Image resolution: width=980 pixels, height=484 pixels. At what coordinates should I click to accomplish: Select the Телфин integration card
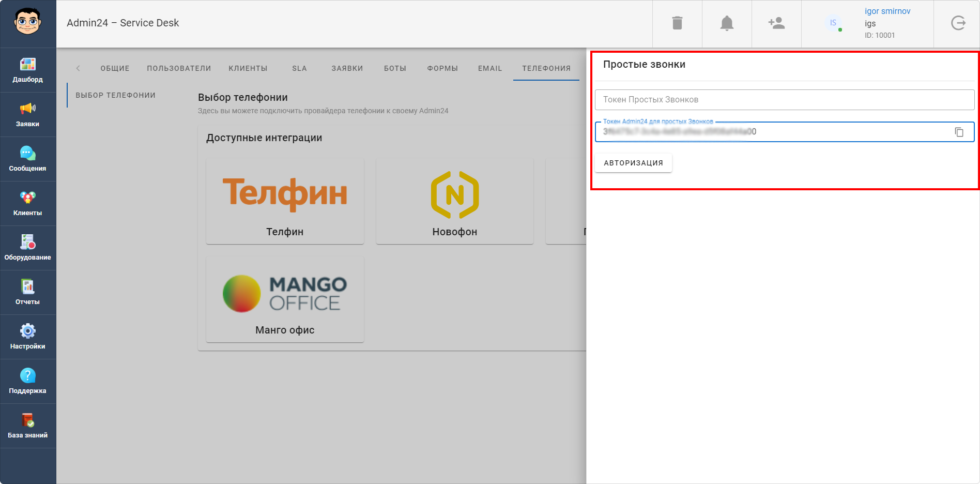click(285, 201)
